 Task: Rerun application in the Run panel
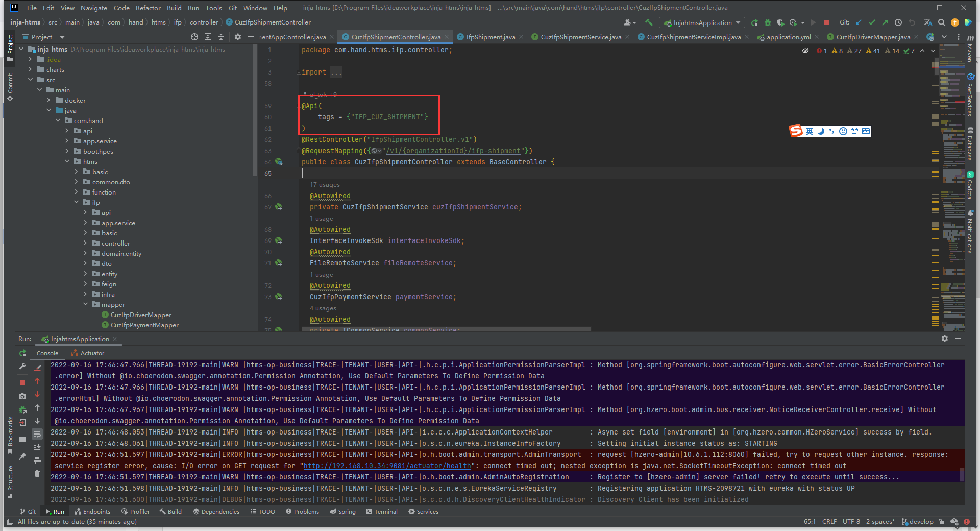pyautogui.click(x=22, y=353)
